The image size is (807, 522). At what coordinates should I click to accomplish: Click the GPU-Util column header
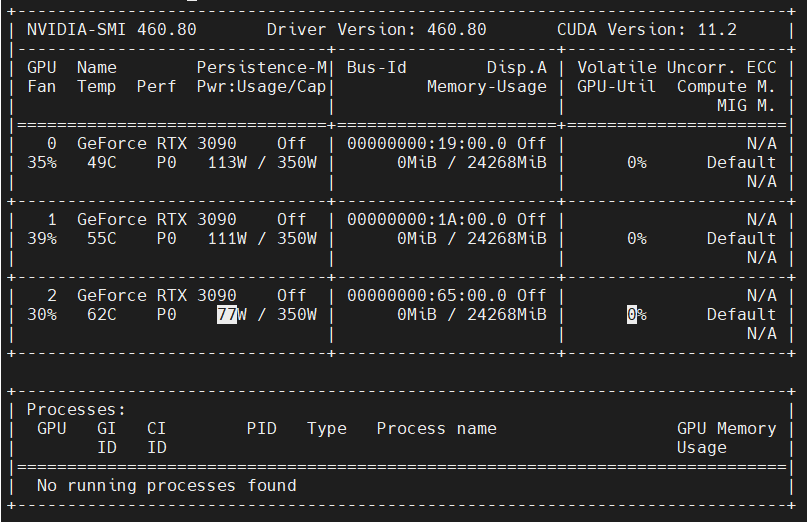616,86
